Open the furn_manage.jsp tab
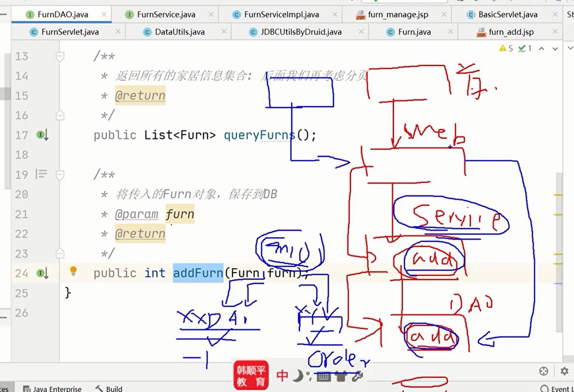Screen dimensions: 574x392 coord(398,14)
